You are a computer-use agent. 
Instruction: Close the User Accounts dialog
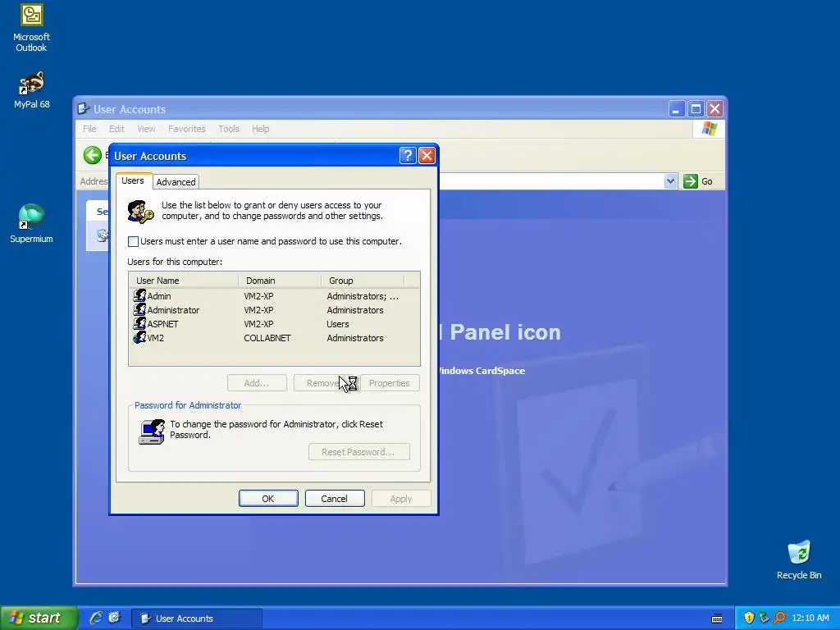[427, 155]
